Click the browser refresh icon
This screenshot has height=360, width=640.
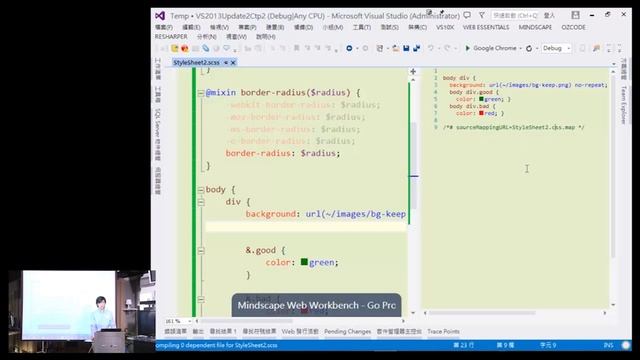[529, 48]
